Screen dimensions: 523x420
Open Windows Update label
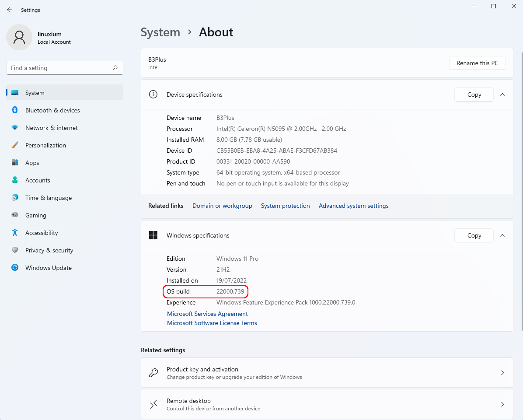49,268
